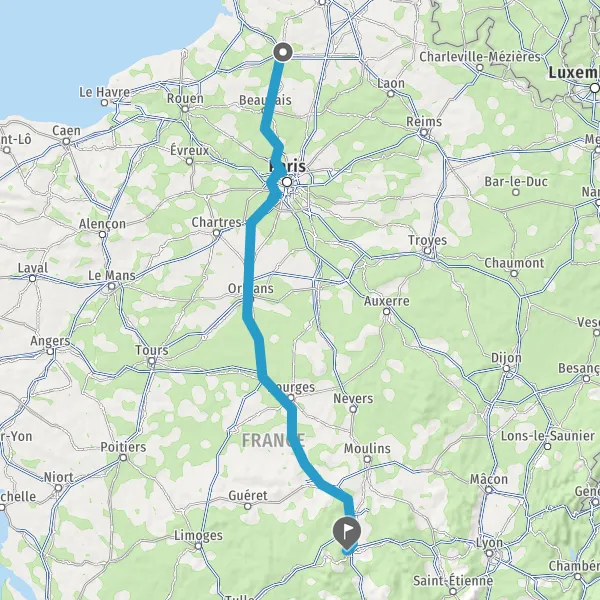
Task: Click the destination flag marker
Action: (x=347, y=532)
